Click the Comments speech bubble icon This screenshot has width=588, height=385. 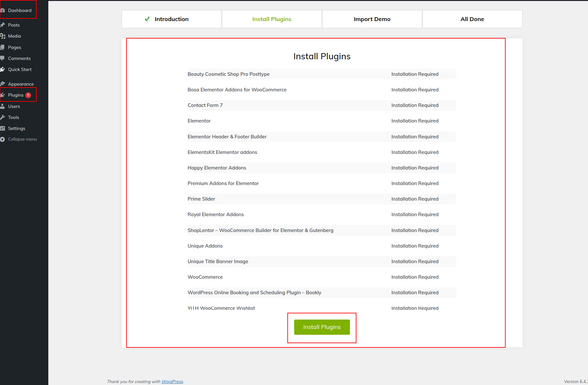click(x=3, y=58)
